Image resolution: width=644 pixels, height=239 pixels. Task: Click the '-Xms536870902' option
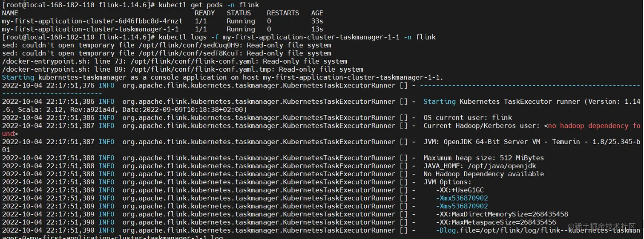462,206
